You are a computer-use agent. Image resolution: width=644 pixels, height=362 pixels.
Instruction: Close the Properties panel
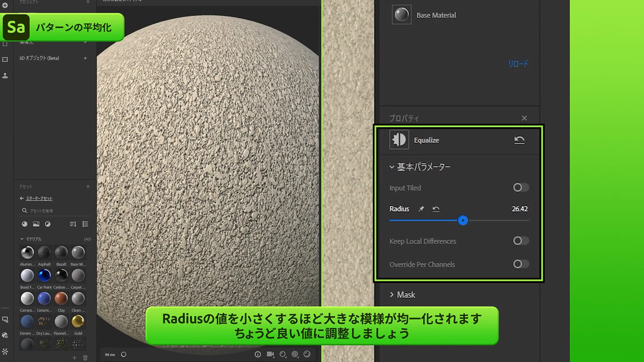click(x=524, y=118)
